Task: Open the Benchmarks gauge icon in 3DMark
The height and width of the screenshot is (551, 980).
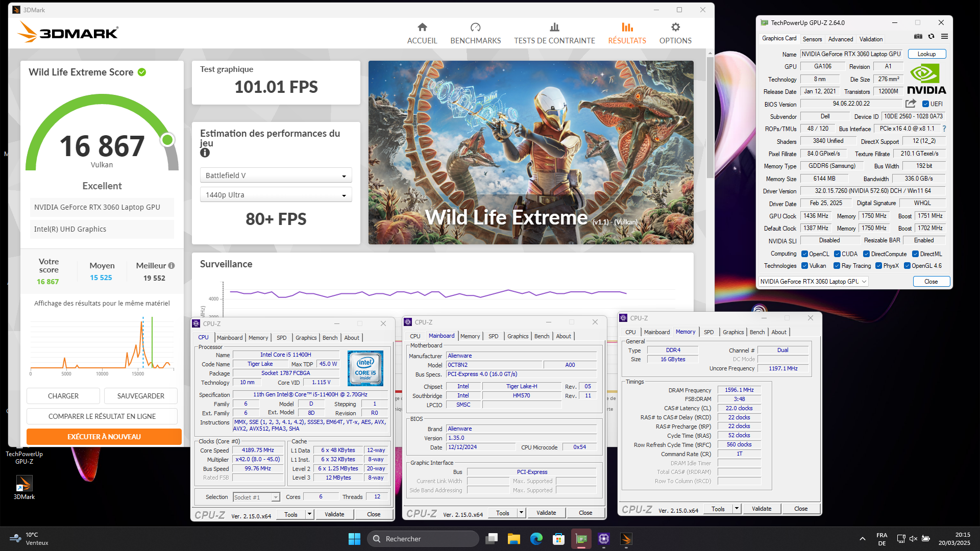Action: click(475, 27)
